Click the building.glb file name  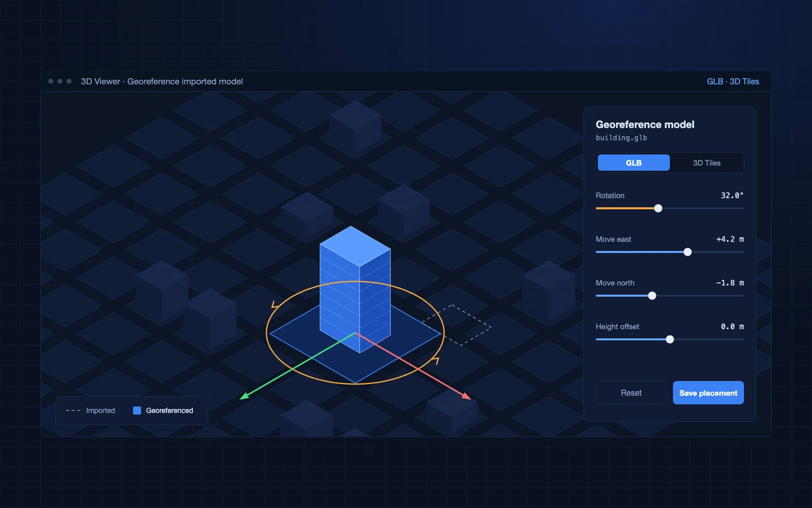pos(621,138)
